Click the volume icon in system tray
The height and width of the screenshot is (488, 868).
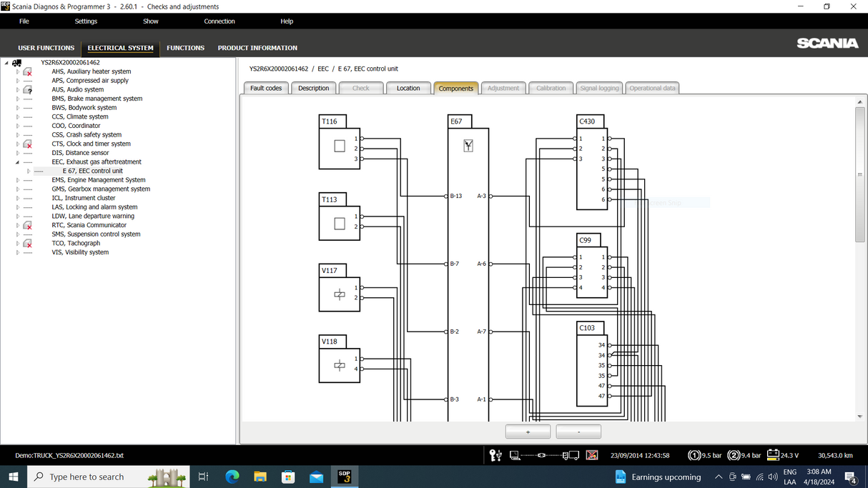click(772, 477)
